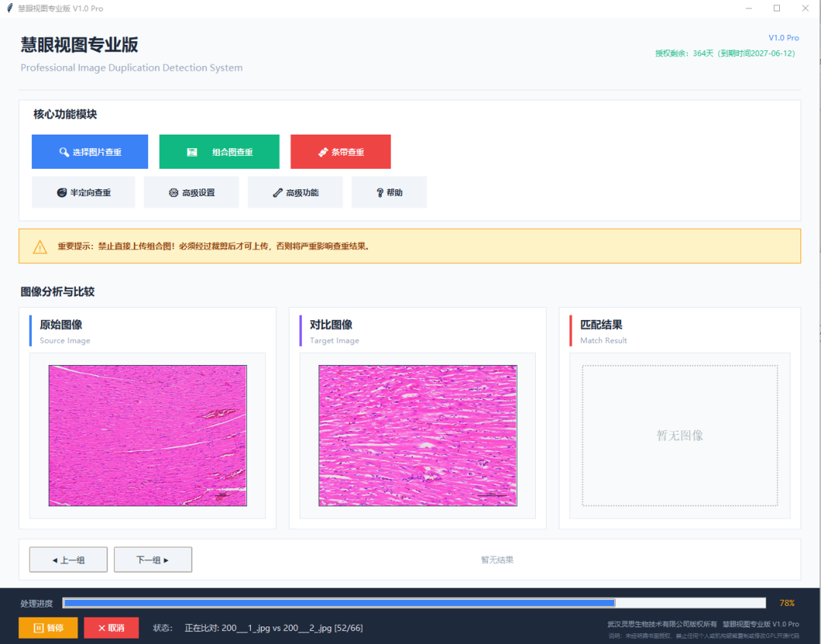Click the empty 暂无图像 match result placeholder

point(680,436)
